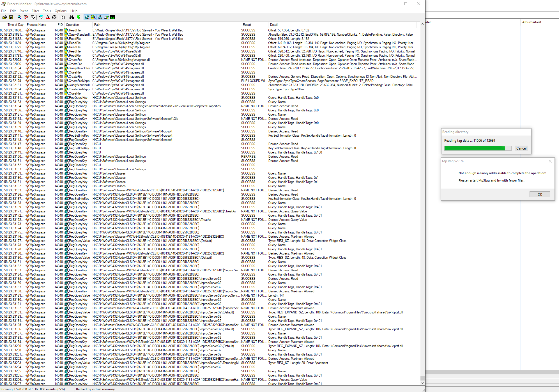Open Highlight with the red A icon
This screenshot has height=392, width=559.
(x=48, y=17)
